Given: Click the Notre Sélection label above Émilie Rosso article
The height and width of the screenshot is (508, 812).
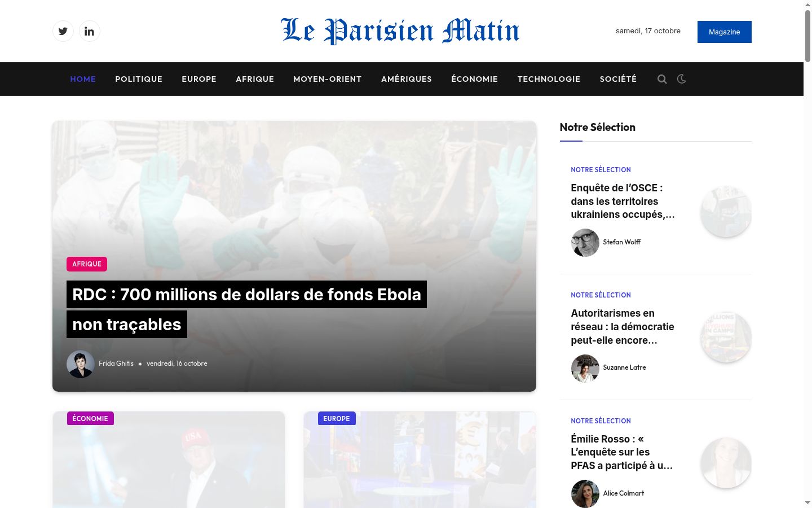Looking at the screenshot, I should (x=601, y=421).
